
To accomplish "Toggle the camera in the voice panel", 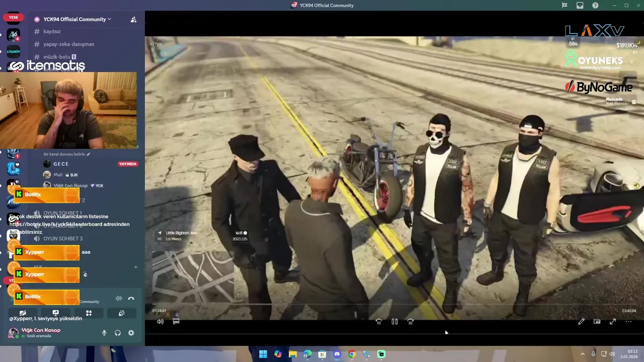I will (23, 313).
